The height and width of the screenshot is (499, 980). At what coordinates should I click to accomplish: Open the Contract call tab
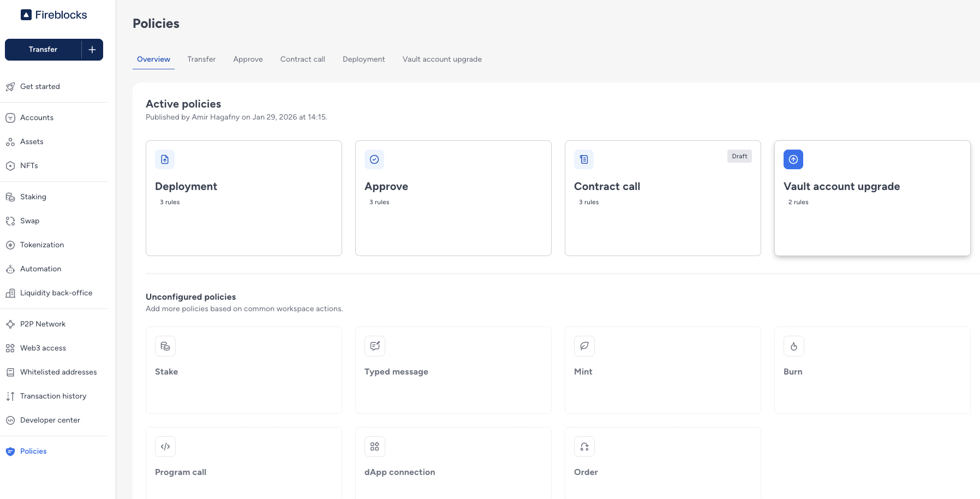303,59
